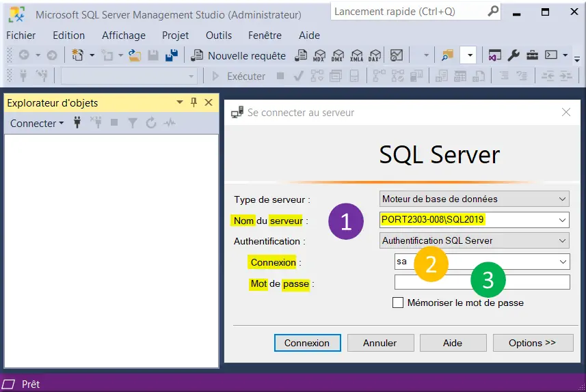Open the toolbar overflow options arrow
Viewport: 586px width, 392px height.
coord(577,59)
